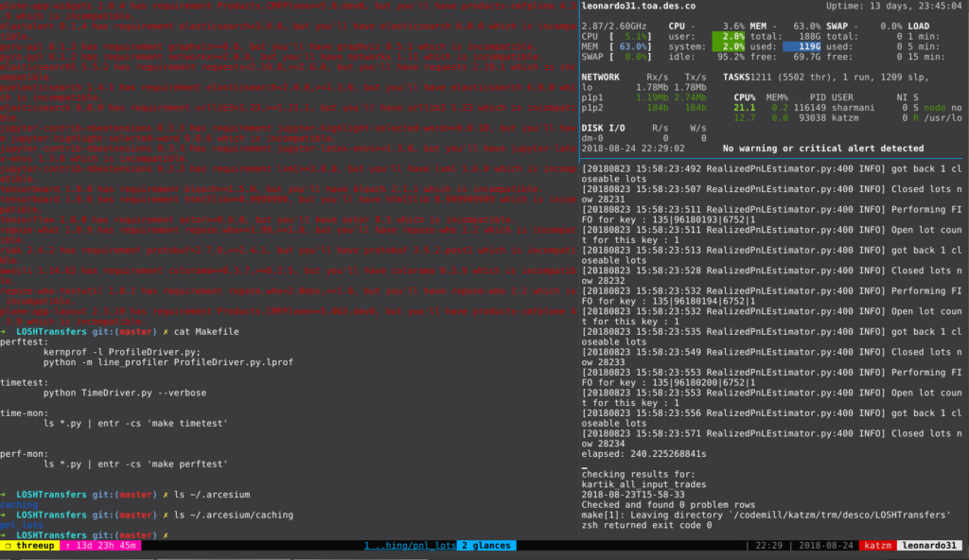This screenshot has width=969, height=560.
Task: Click the 'caching' directory in ls output
Action: pos(19,505)
